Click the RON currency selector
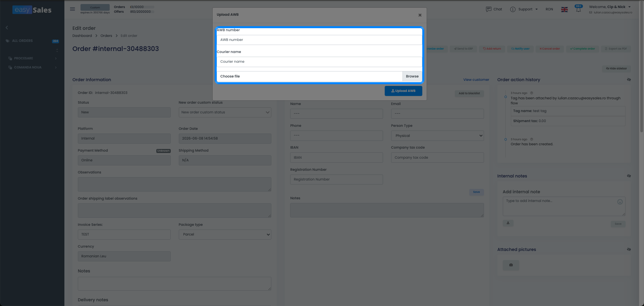Screen dimensions: 644x306 pos(549,9)
